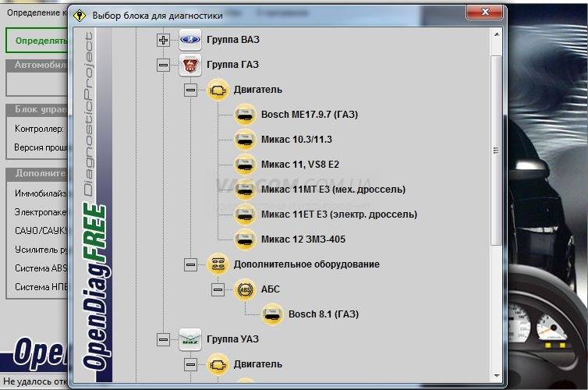Expand the Группа ВАЗ node
The height and width of the screenshot is (390, 588).
[x=163, y=40]
